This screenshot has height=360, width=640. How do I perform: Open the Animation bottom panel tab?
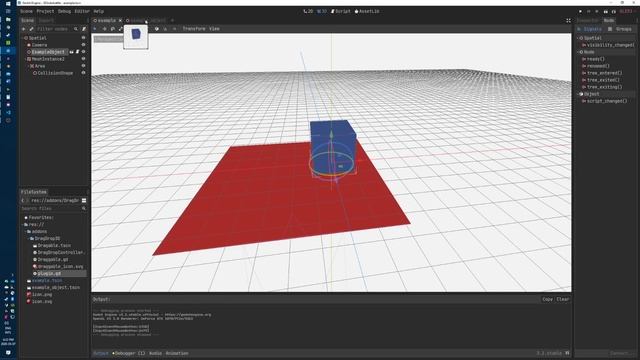click(x=177, y=353)
